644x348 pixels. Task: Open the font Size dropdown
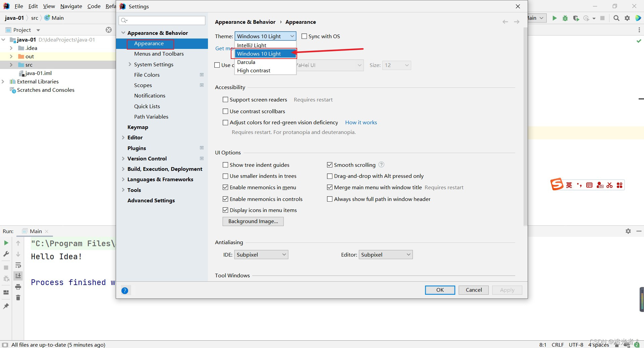[x=397, y=65]
